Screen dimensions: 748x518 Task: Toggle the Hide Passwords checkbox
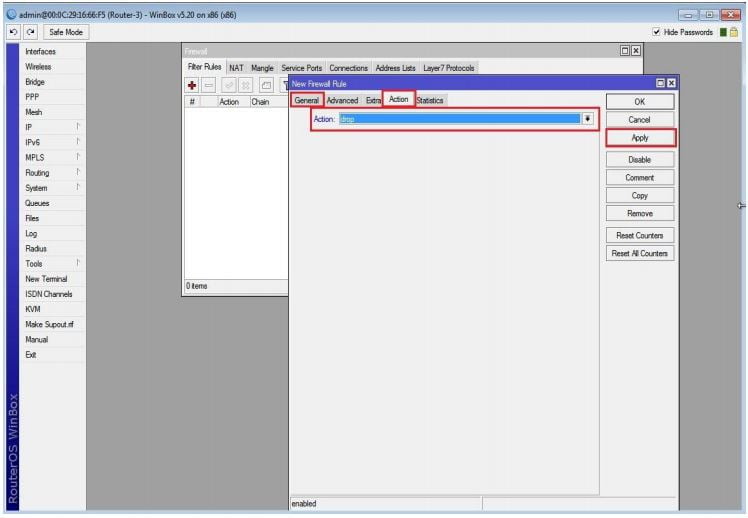(x=656, y=32)
